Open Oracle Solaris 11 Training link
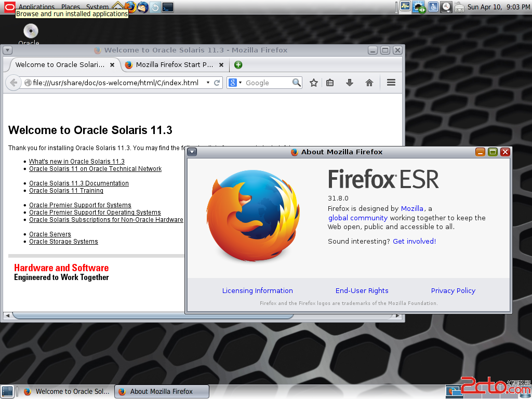This screenshot has height=399, width=532. pos(66,191)
